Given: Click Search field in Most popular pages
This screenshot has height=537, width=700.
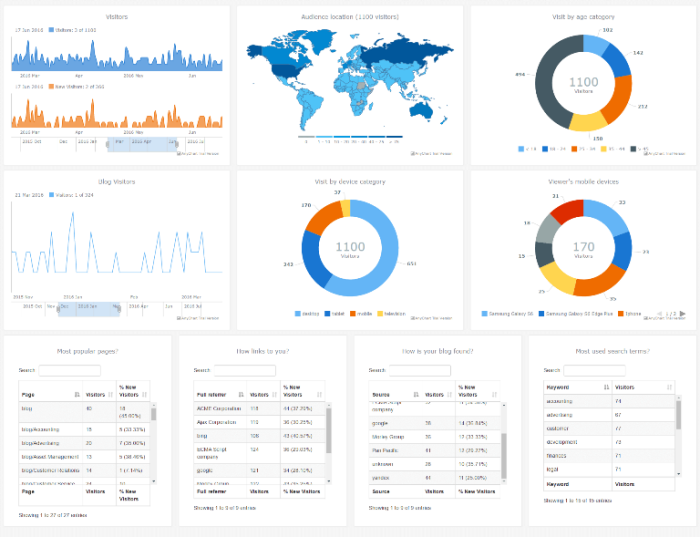Looking at the screenshot, I should [70, 370].
